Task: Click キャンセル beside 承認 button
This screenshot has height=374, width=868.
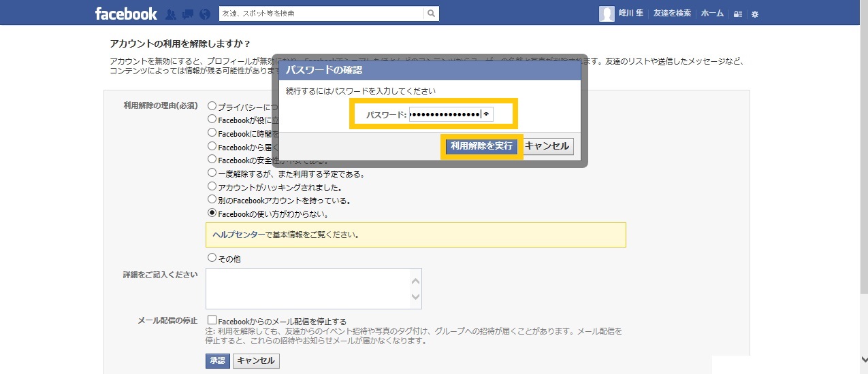Action: [256, 360]
